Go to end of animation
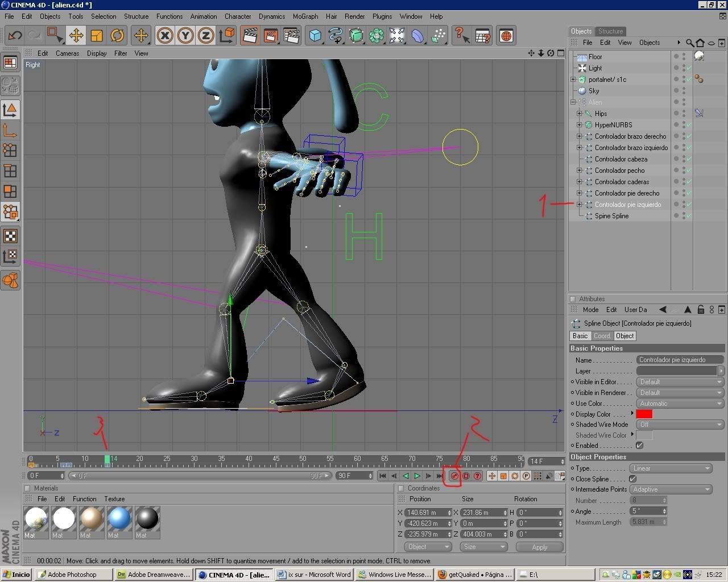Viewport: 728px width, 582px height. [x=440, y=476]
